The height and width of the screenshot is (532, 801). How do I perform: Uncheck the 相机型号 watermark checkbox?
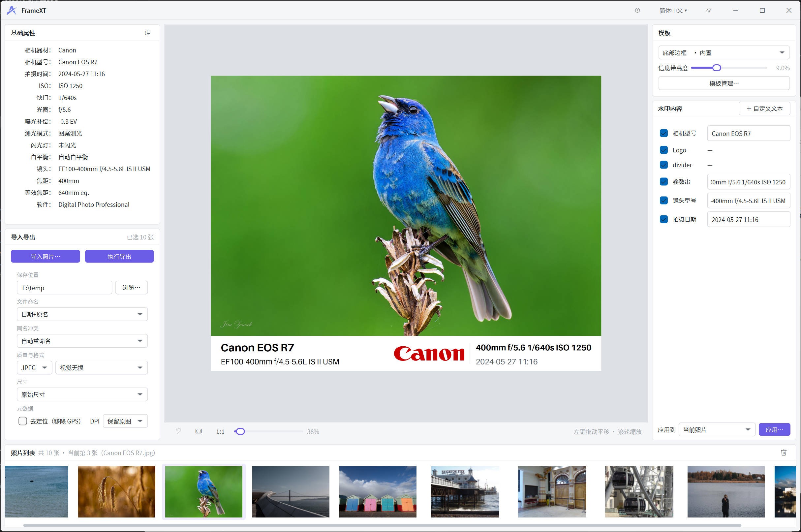pyautogui.click(x=664, y=133)
